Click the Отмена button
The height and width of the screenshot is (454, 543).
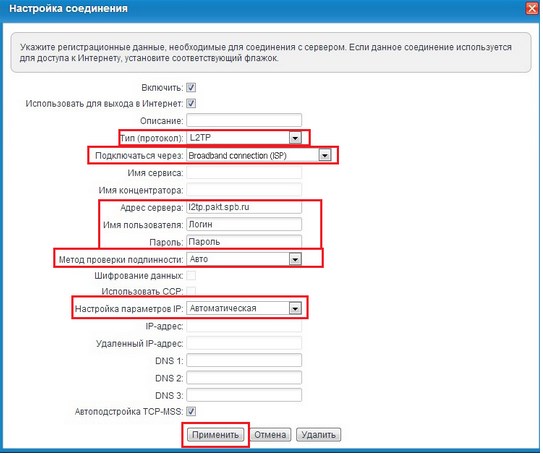[270, 435]
